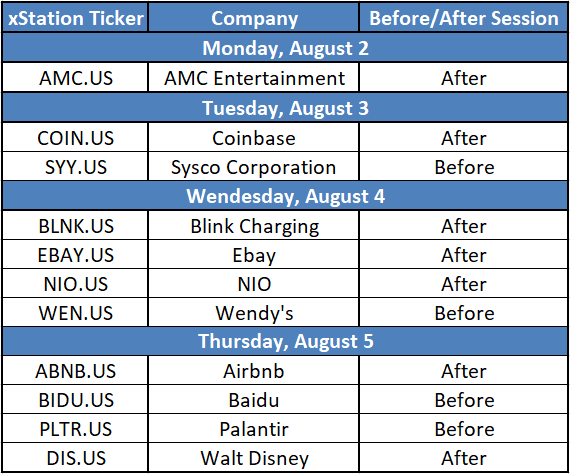The image size is (570, 474).
Task: Select the COIN.US ticker cell
Action: (x=75, y=137)
